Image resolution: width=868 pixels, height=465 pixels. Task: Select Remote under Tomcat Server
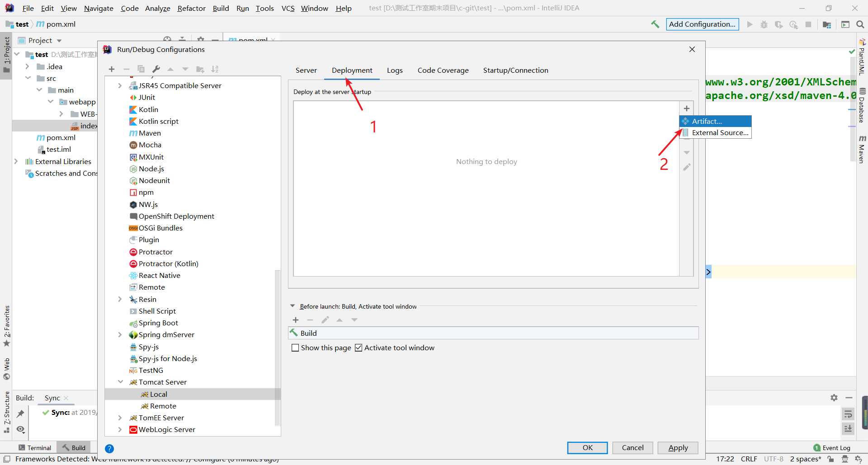[192, 406]
